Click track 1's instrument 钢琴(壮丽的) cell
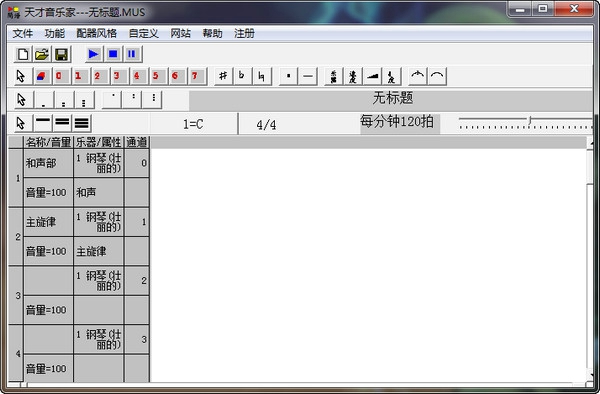Image resolution: width=600 pixels, height=394 pixels. (x=99, y=163)
